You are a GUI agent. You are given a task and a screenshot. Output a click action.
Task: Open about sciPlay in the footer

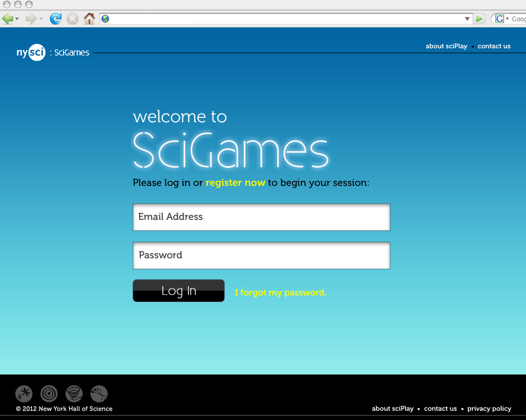[392, 408]
